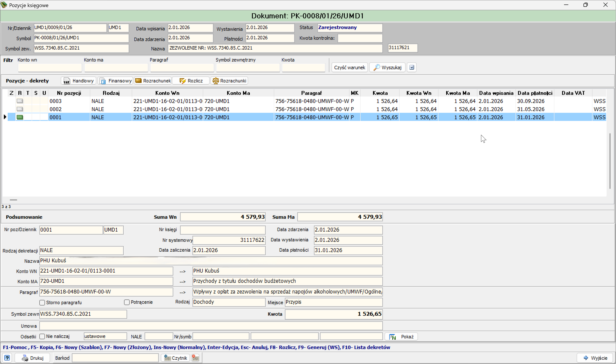The height and width of the screenshot is (364, 616).
Task: Click the Wyjście exit button
Action: pos(595,358)
